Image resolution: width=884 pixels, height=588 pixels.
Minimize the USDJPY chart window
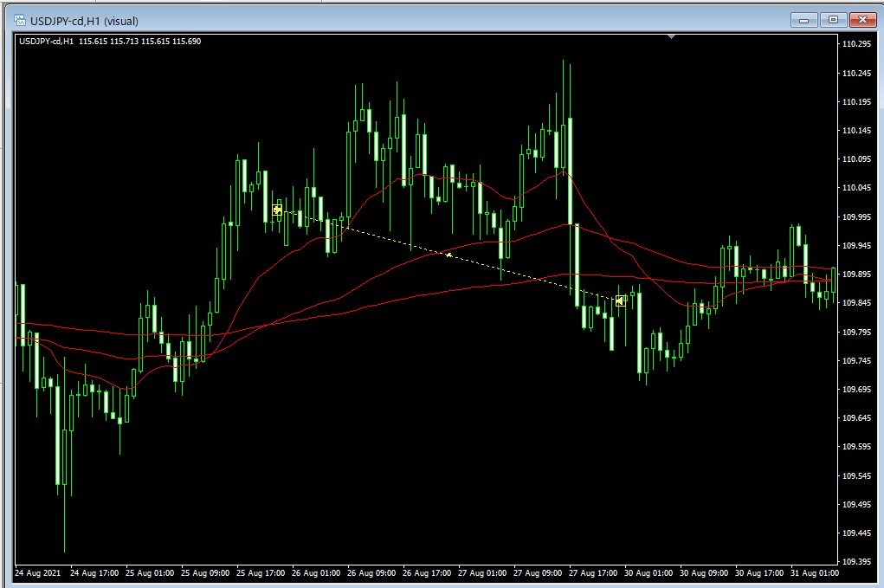(804, 20)
